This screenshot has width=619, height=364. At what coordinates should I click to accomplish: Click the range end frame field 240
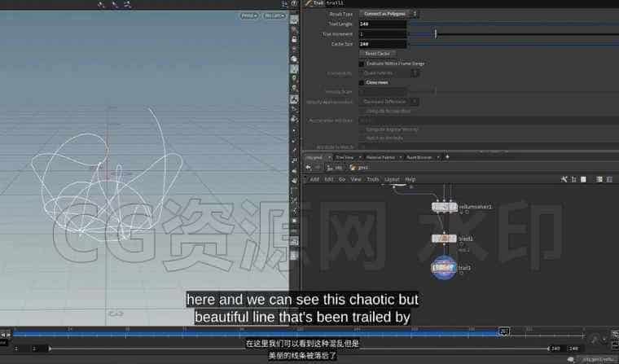555,349
